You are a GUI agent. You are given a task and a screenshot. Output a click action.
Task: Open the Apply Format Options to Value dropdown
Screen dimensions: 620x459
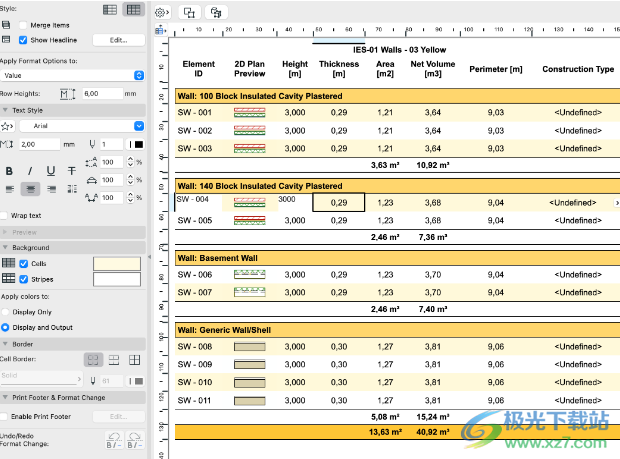[72, 75]
